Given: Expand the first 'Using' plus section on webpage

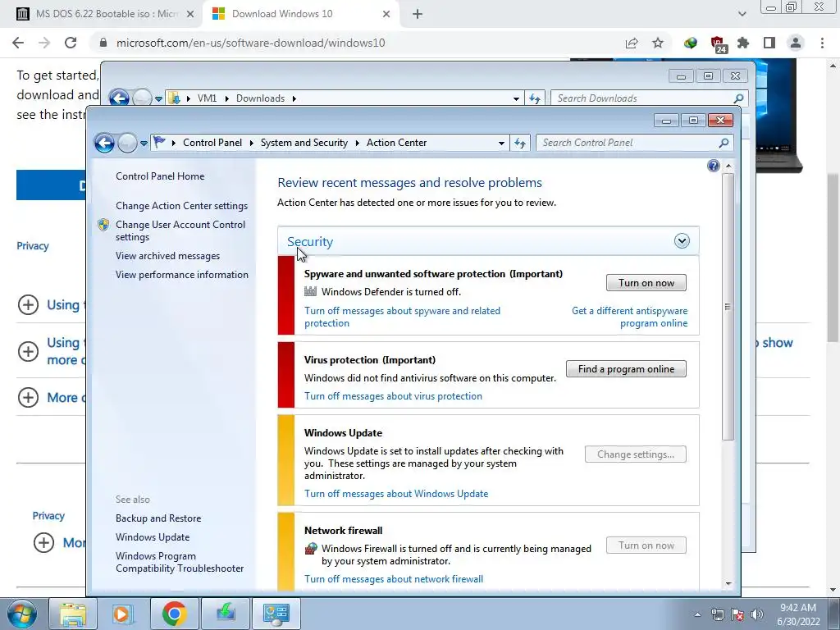Looking at the screenshot, I should 29,305.
